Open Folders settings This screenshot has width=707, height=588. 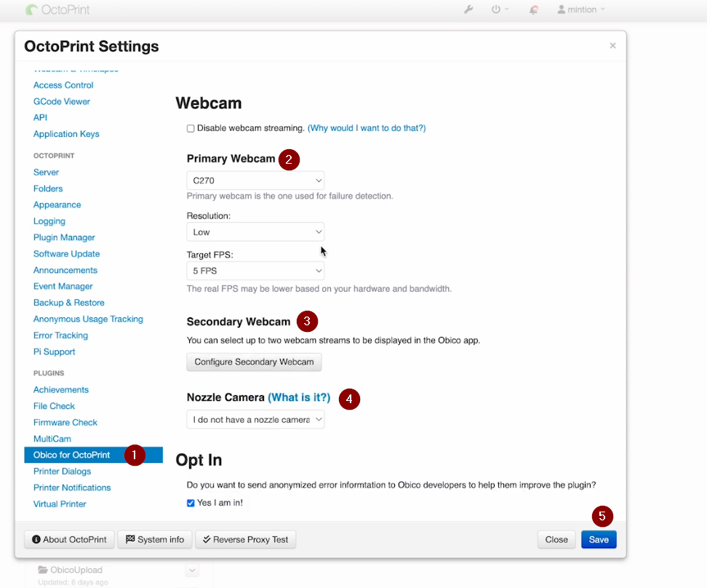48,188
